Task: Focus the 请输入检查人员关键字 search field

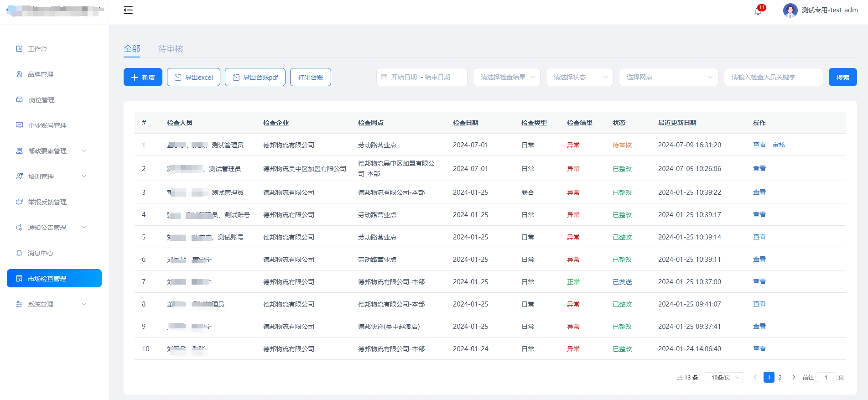Action: (773, 77)
